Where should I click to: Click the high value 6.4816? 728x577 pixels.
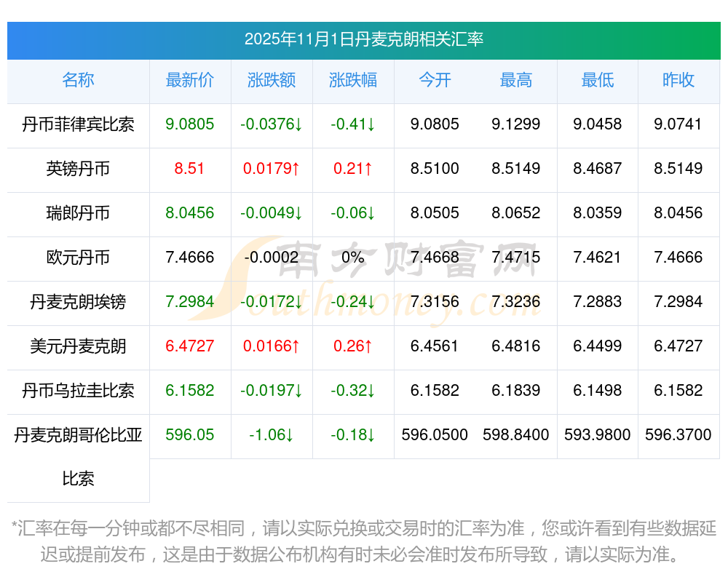(x=516, y=346)
